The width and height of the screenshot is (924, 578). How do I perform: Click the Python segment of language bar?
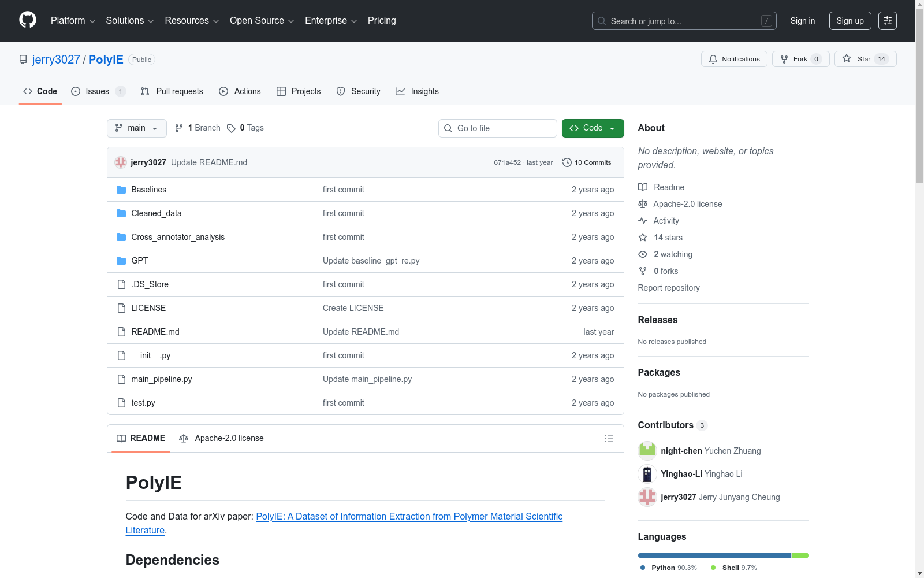714,555
